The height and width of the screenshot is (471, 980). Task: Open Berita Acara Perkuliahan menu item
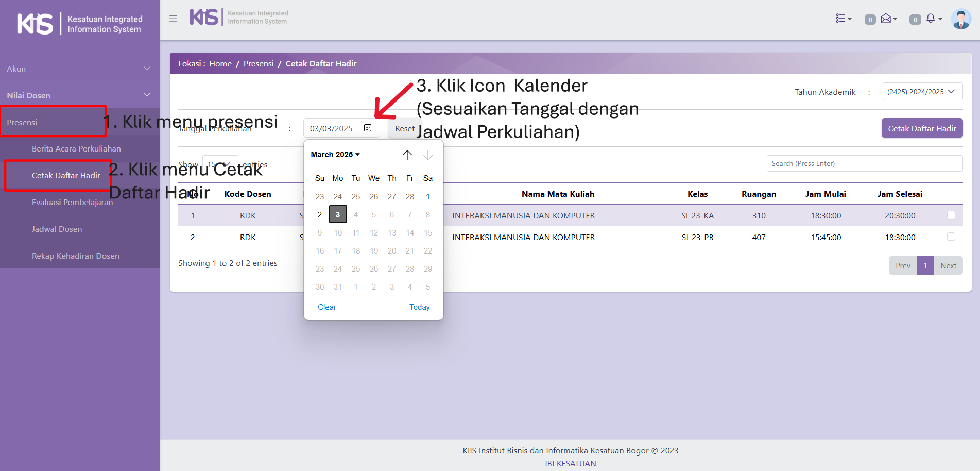(76, 149)
